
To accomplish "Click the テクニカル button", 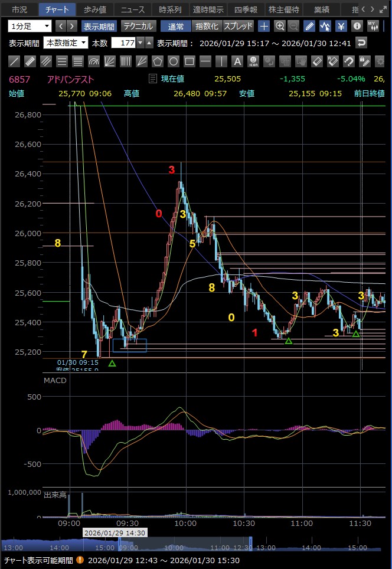I will click(x=138, y=26).
